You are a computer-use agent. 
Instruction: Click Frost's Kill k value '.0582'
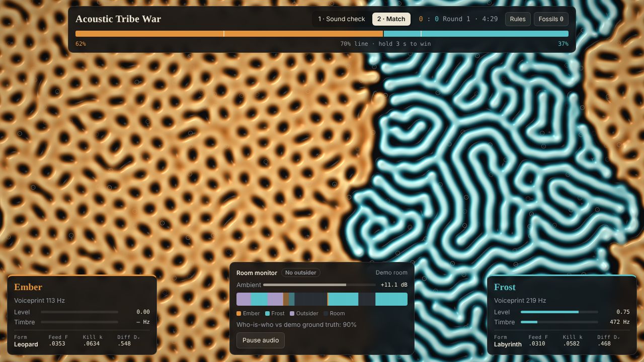[571, 344]
